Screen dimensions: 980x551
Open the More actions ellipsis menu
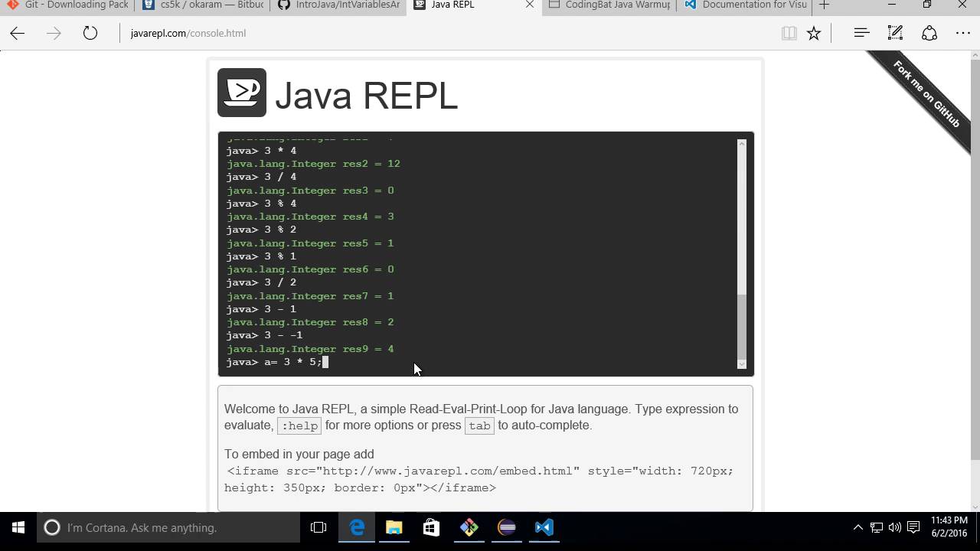tap(963, 33)
